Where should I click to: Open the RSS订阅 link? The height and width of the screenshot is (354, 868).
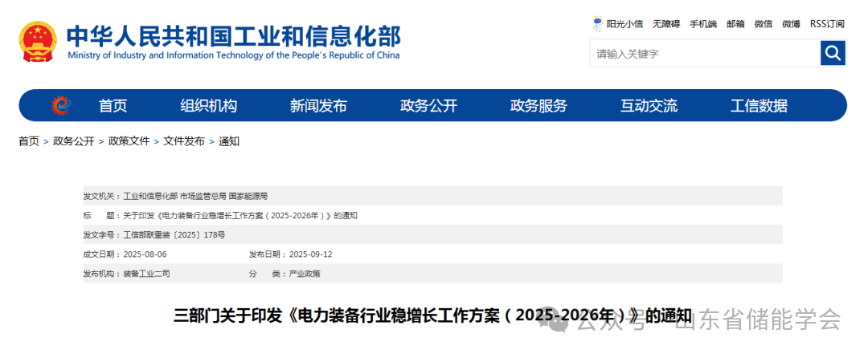827,24
